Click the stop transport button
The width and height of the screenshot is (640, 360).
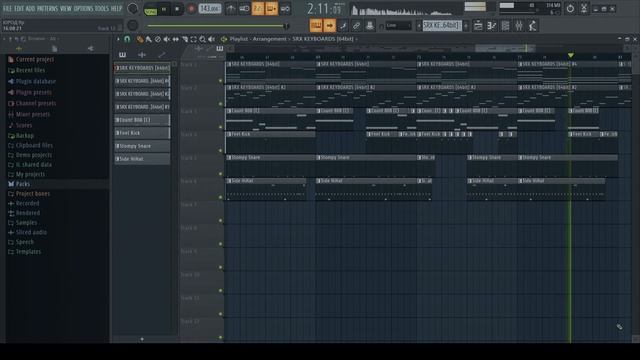coord(177,9)
